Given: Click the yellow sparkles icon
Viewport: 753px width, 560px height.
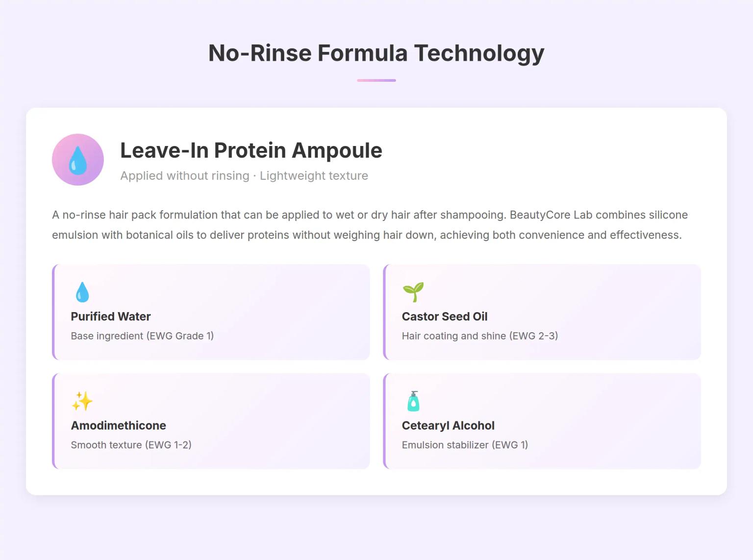Looking at the screenshot, I should 82,401.
